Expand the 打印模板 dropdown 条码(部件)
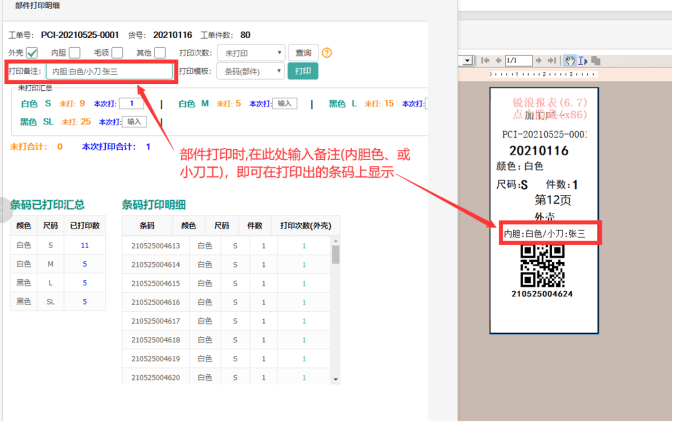The width and height of the screenshot is (679, 442). 250,71
